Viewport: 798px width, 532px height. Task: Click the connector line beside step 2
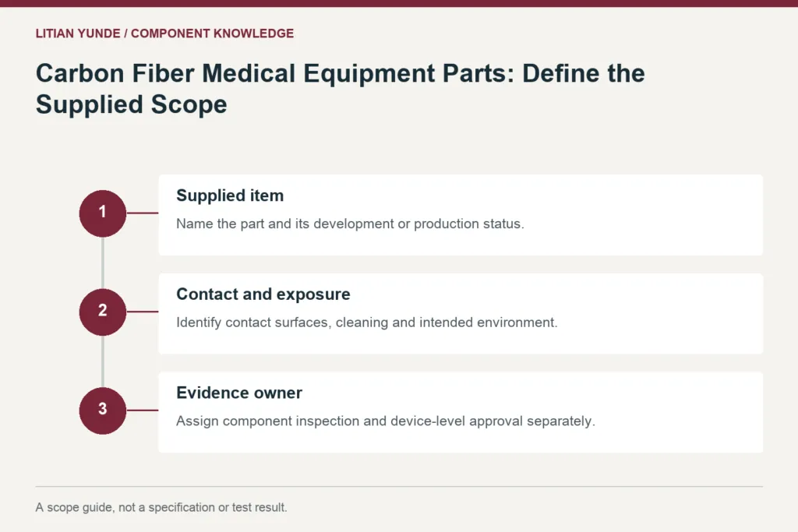pyautogui.click(x=142, y=312)
